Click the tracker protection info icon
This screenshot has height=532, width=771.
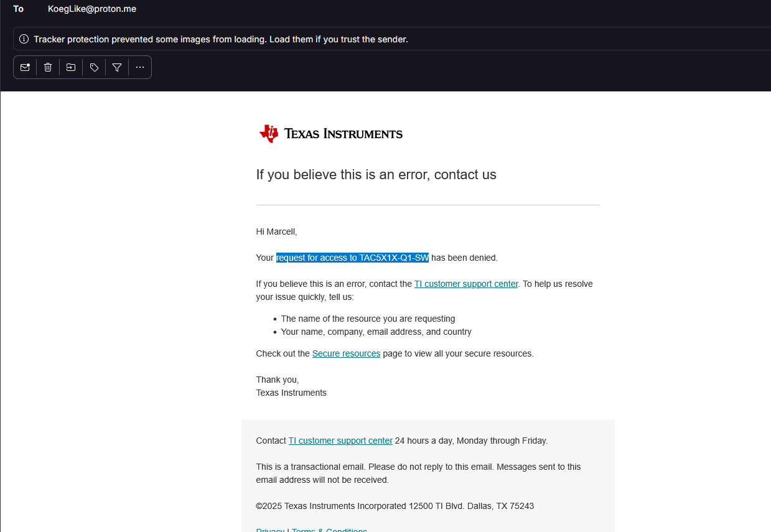[24, 39]
